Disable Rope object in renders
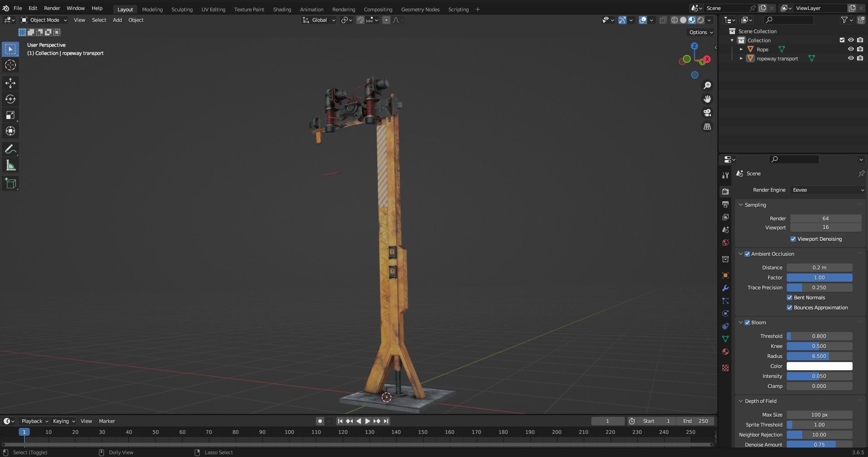 pos(860,49)
